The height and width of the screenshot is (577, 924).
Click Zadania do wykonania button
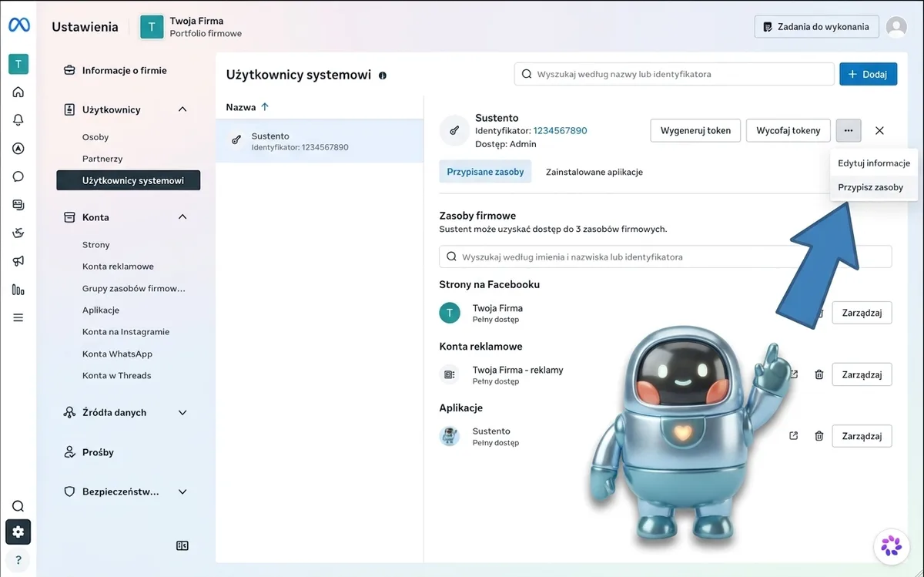pos(816,27)
